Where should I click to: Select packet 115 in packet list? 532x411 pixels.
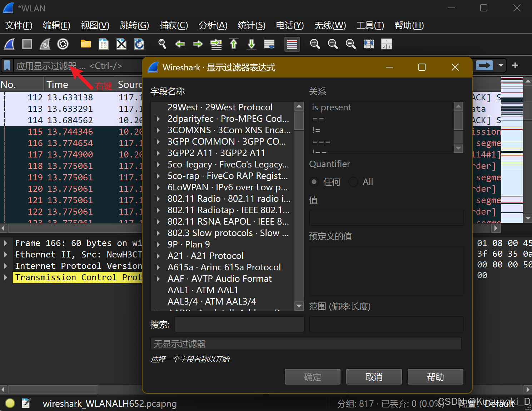[71, 132]
